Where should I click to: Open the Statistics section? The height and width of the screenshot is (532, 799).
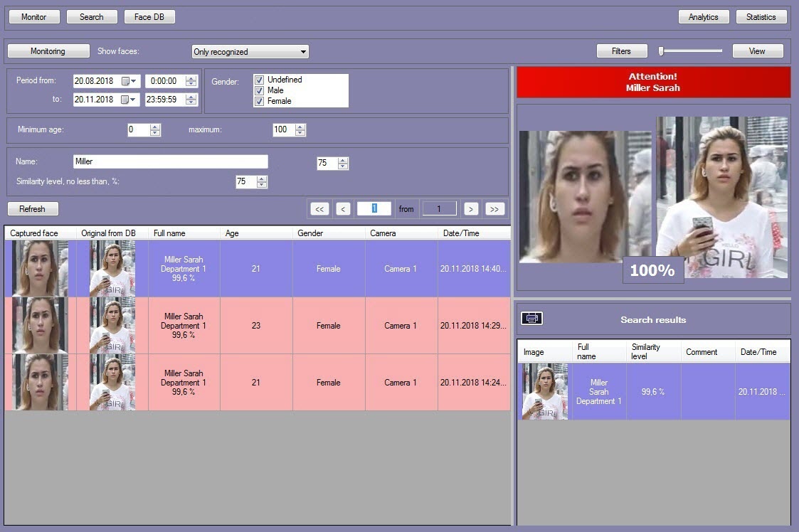click(x=761, y=17)
